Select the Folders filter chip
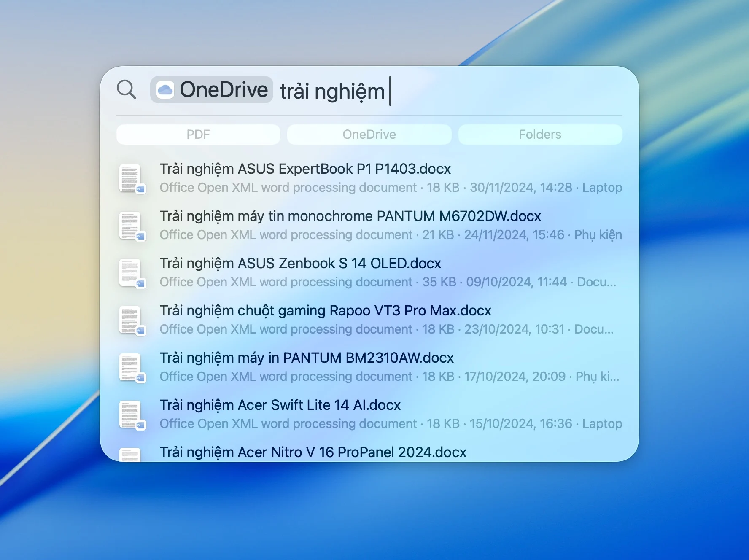Image resolution: width=749 pixels, height=560 pixels. [x=540, y=135]
